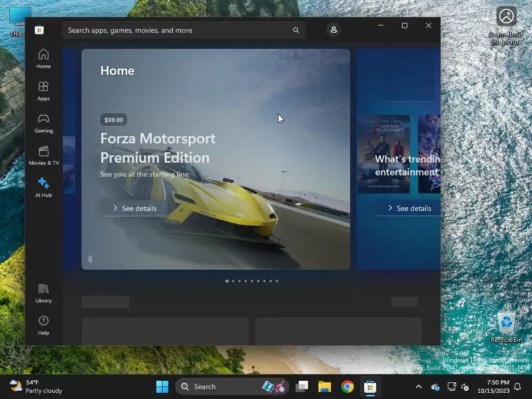532x399 pixels.
Task: Open Movies & TV section
Action: 44,156
